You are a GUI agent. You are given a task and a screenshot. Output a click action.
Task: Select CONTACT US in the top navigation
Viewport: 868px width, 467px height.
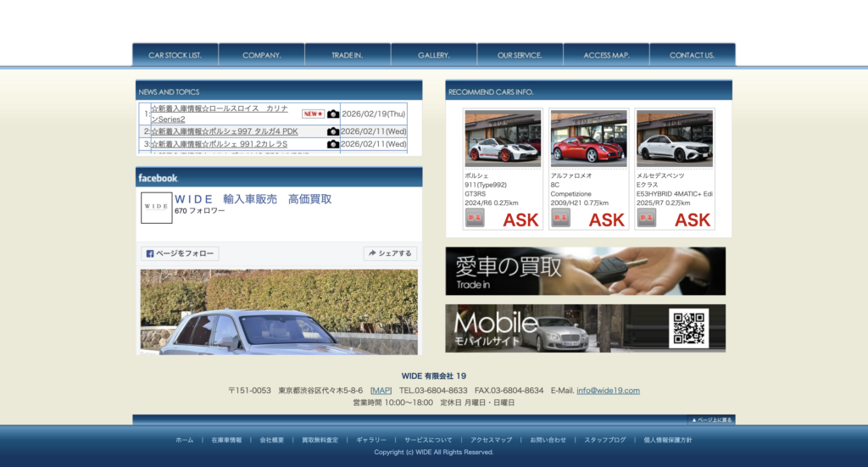pos(692,55)
